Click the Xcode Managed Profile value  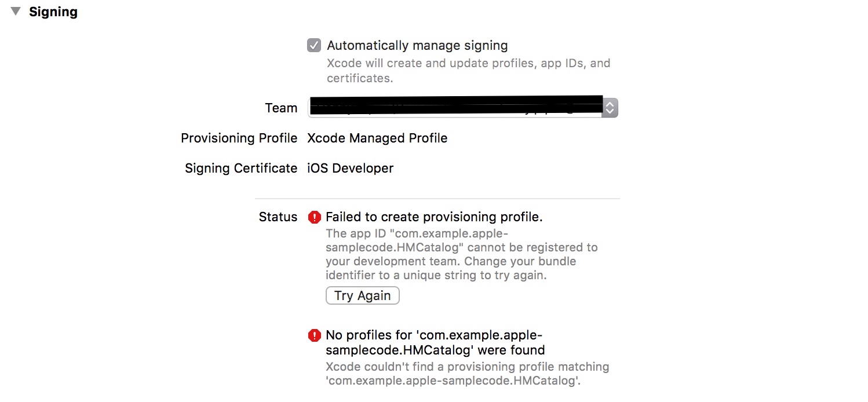(377, 138)
